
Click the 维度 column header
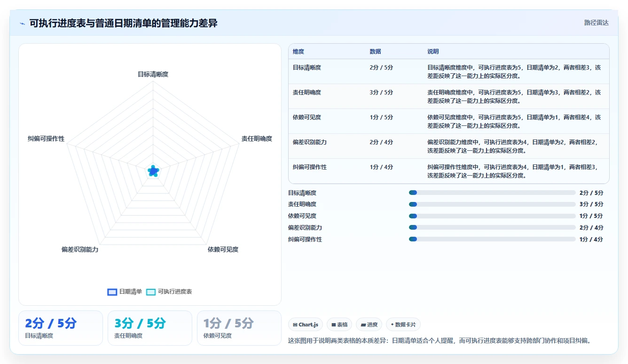pos(298,52)
